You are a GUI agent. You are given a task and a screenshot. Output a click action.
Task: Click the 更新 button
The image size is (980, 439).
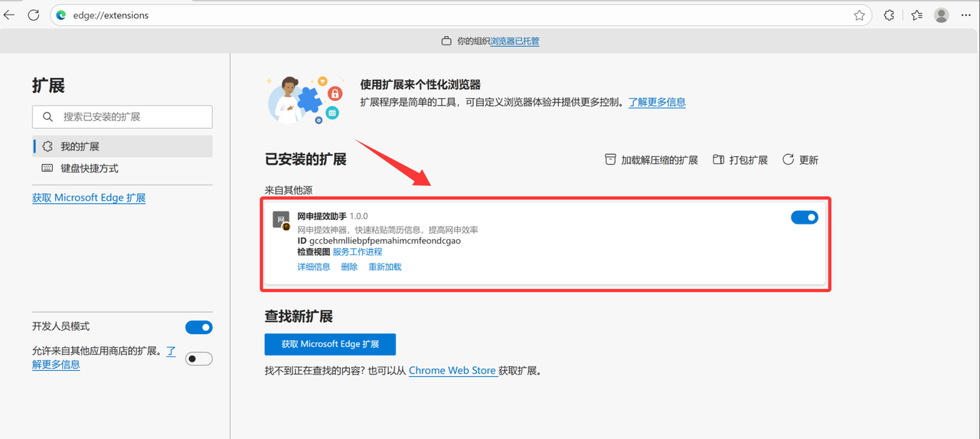[801, 160]
